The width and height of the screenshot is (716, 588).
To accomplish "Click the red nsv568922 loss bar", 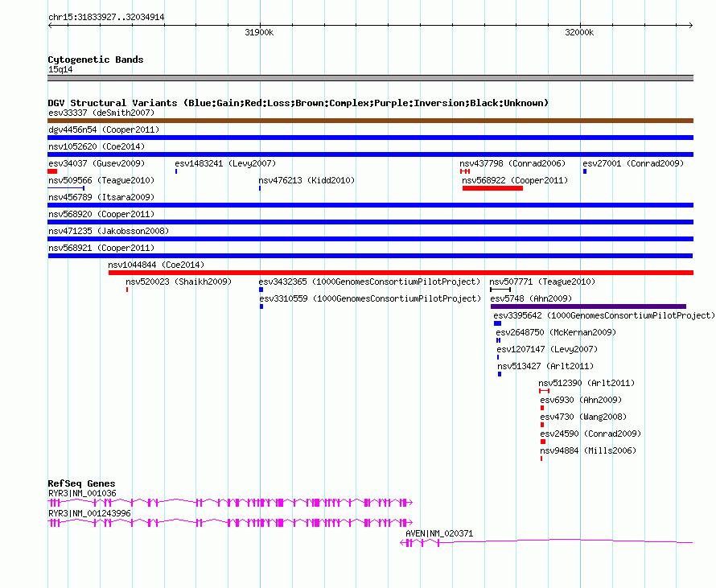I will 492,188.
